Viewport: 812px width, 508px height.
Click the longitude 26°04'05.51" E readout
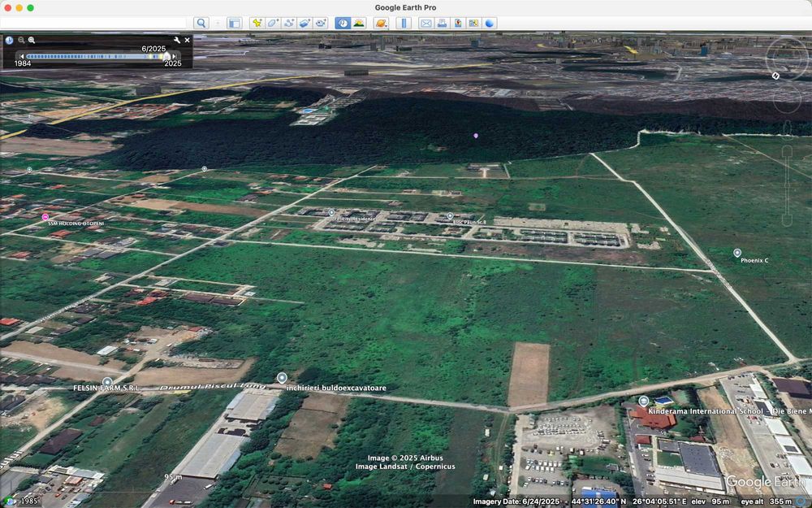659,501
